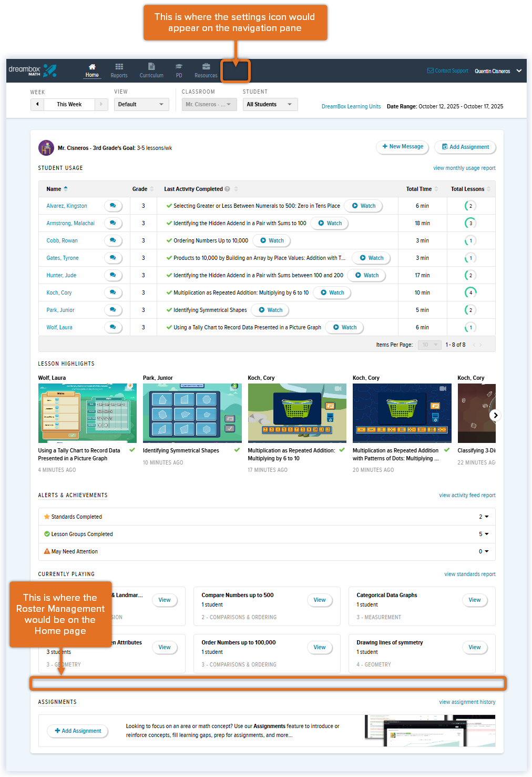This screenshot has width=532, height=777.
Task: Click Assignments feature preview image
Action: click(430, 731)
